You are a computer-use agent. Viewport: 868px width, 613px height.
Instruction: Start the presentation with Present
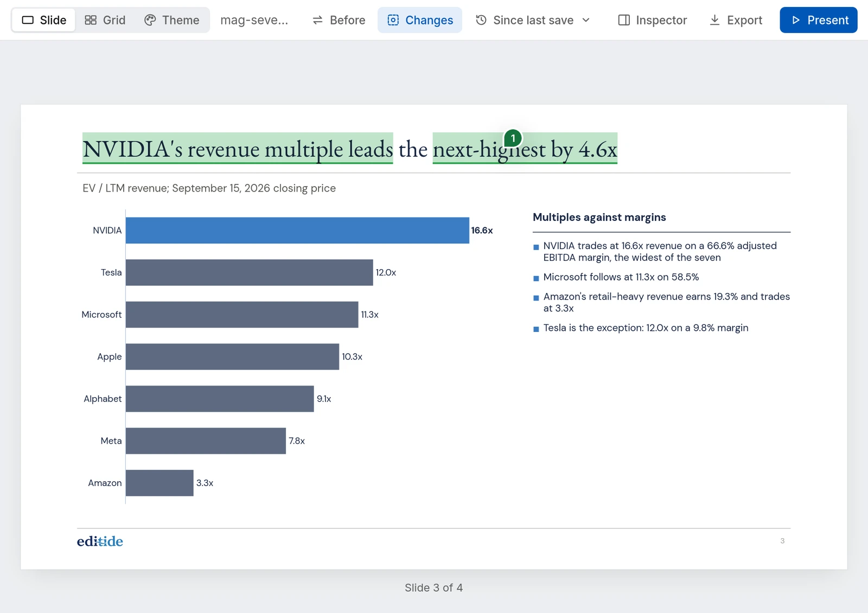click(x=819, y=20)
